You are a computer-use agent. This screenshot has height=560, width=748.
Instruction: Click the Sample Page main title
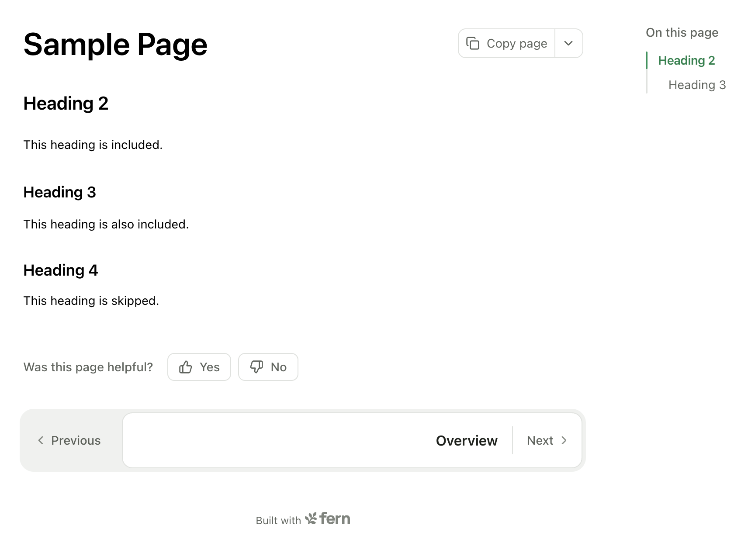click(x=115, y=45)
